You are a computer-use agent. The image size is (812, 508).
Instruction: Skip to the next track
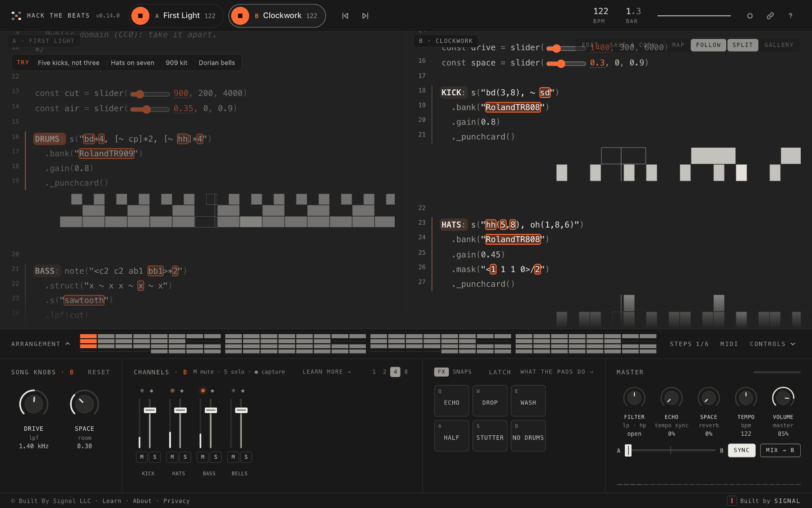365,16
